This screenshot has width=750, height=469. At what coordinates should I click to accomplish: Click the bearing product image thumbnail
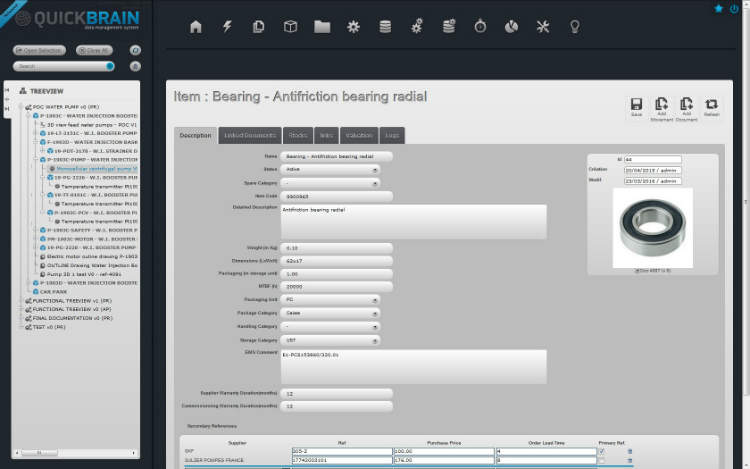652,228
